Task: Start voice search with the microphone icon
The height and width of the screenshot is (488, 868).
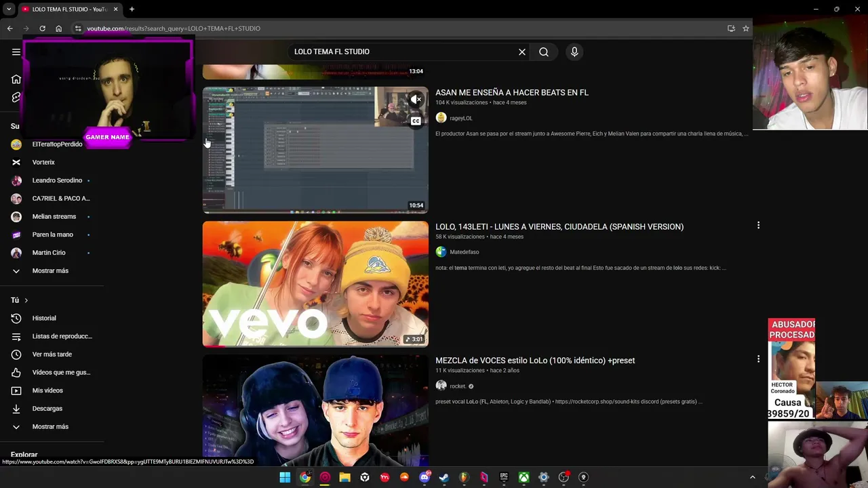Action: click(x=574, y=52)
